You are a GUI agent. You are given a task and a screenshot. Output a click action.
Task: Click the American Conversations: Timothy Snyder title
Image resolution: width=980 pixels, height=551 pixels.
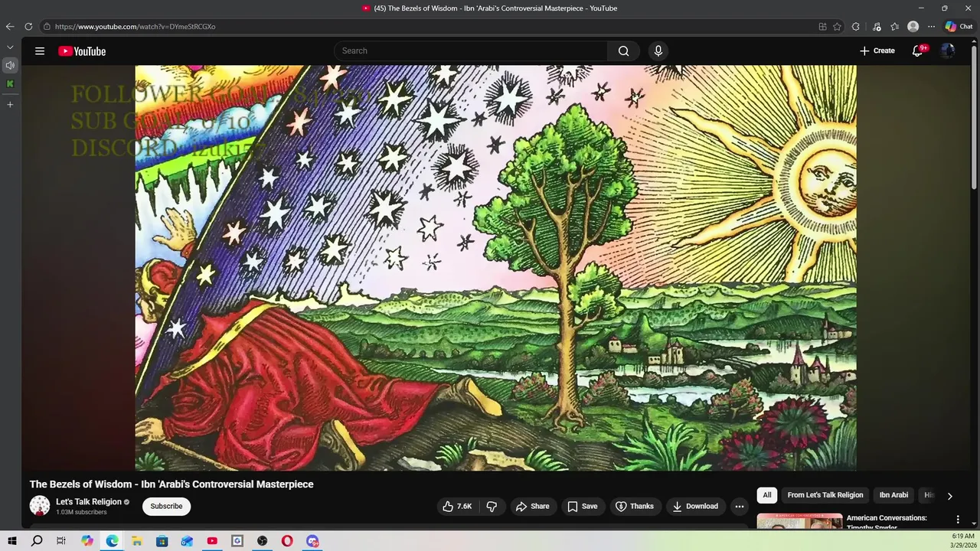tap(887, 523)
